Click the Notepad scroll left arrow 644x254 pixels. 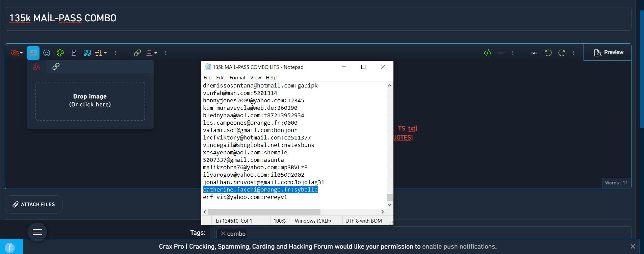(x=205, y=212)
